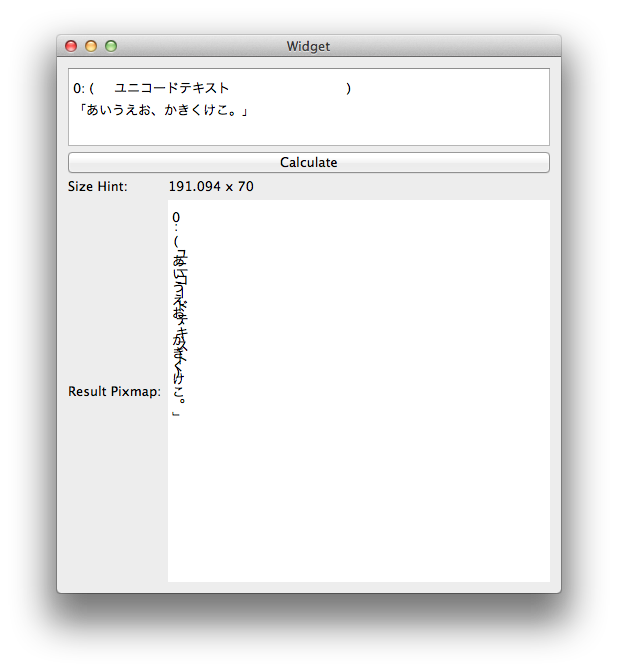
Task: Minimize the window using the yellow button
Action: click(x=91, y=46)
